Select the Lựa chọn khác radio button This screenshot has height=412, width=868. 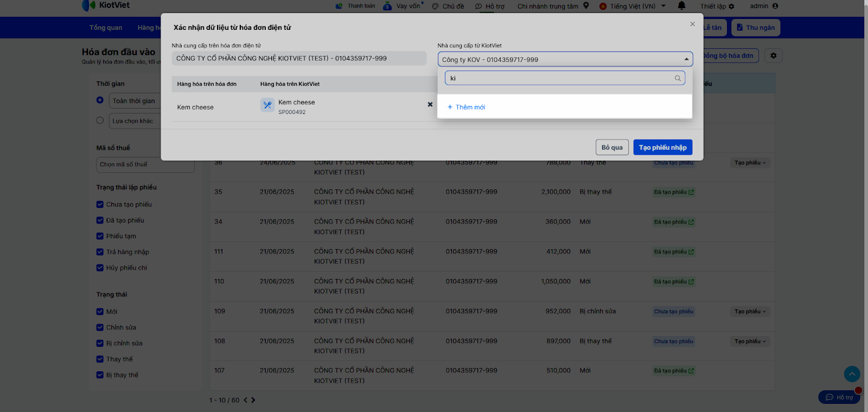click(100, 121)
